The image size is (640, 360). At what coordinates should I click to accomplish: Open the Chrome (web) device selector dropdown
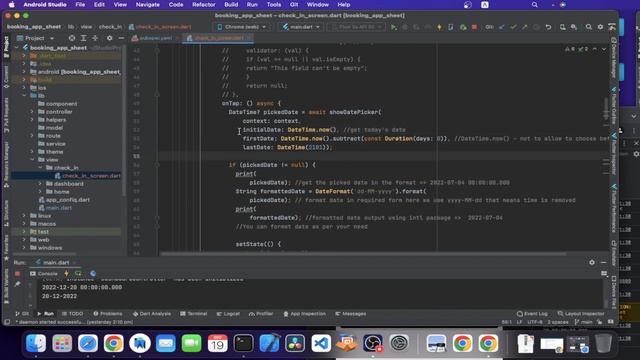pyautogui.click(x=242, y=27)
